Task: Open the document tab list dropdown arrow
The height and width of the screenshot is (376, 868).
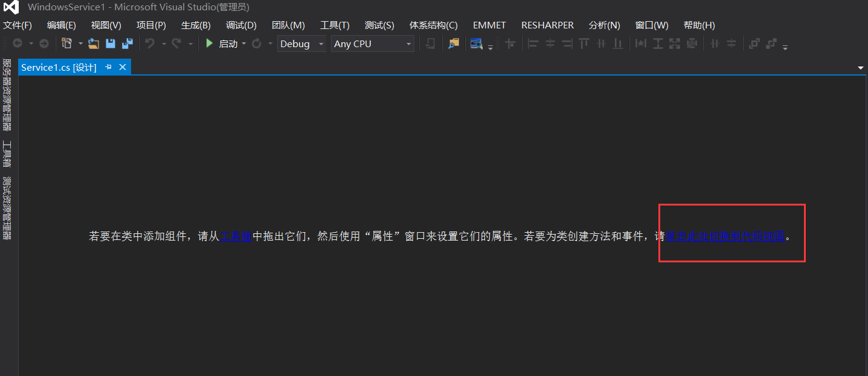Action: point(861,68)
